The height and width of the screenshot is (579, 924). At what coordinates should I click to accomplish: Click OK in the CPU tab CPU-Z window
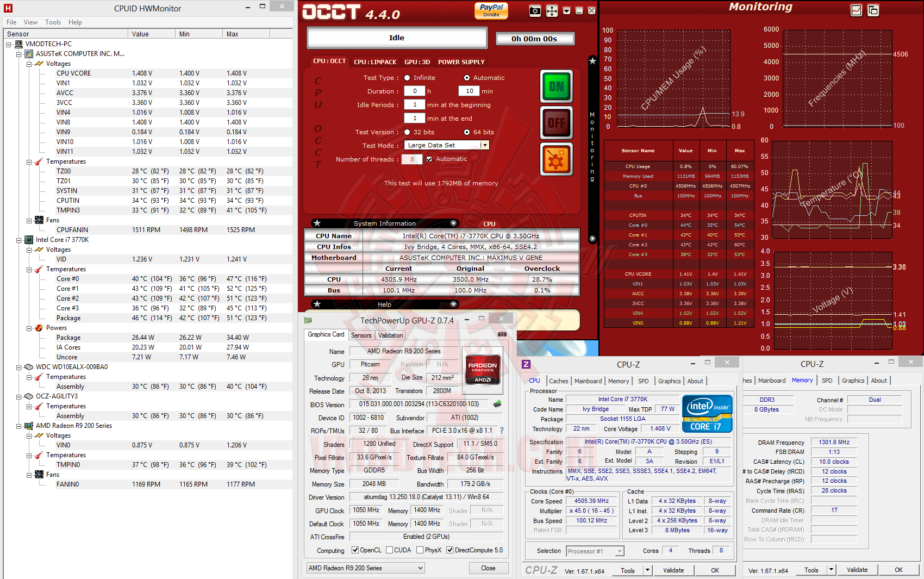tap(715, 570)
